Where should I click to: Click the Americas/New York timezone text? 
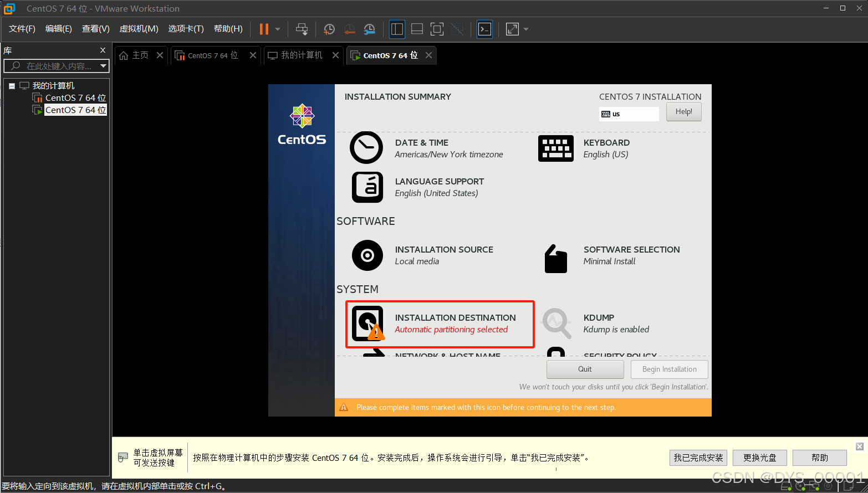tap(449, 155)
